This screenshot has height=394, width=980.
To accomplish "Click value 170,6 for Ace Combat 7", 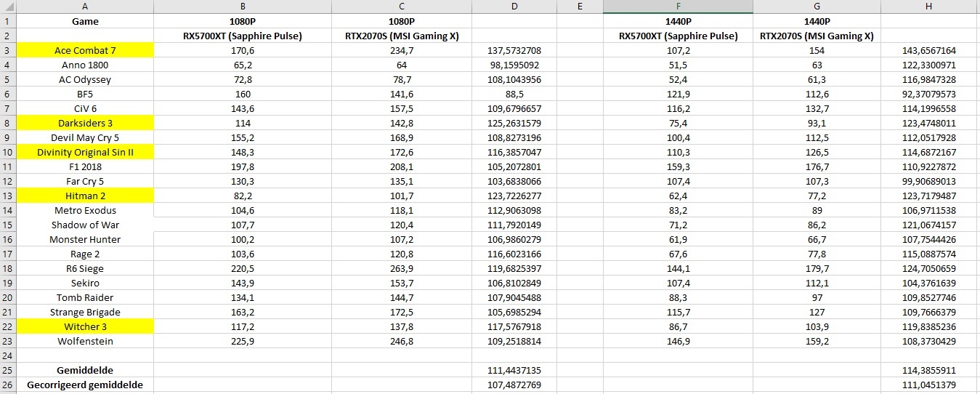I will click(x=242, y=50).
